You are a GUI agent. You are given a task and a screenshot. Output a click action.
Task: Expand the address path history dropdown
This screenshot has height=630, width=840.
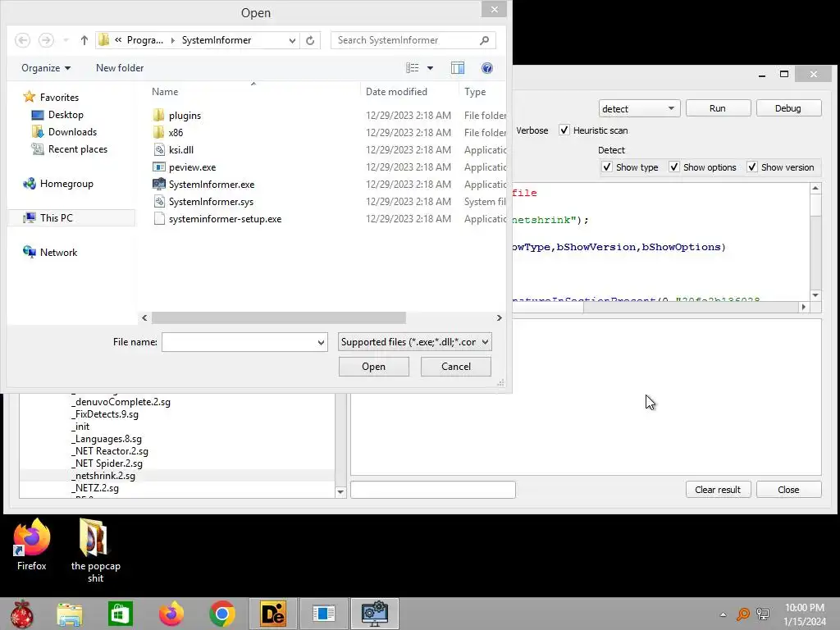292,40
